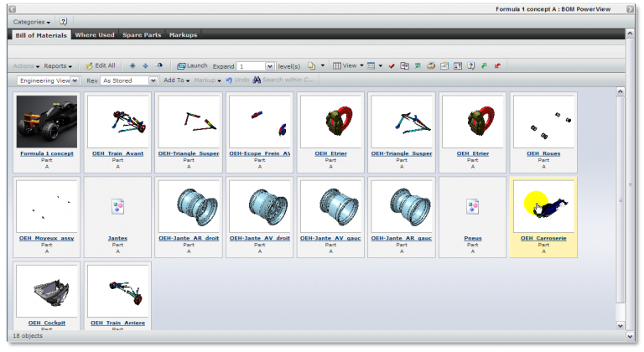Open the OEH_Cockpit part link
This screenshot has height=352, width=644.
47,322
